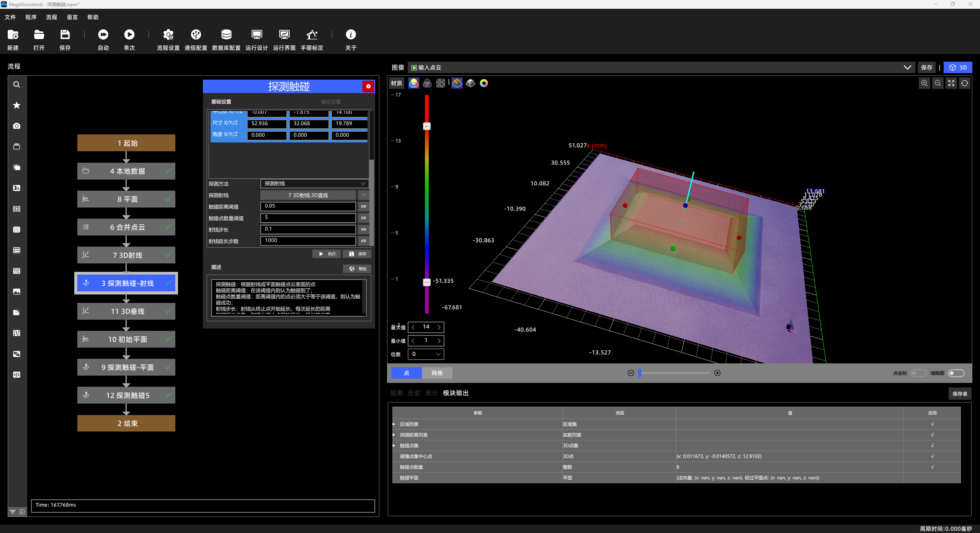Select the rainbow cube render icon
The width and height of the screenshot is (980, 533).
click(457, 83)
